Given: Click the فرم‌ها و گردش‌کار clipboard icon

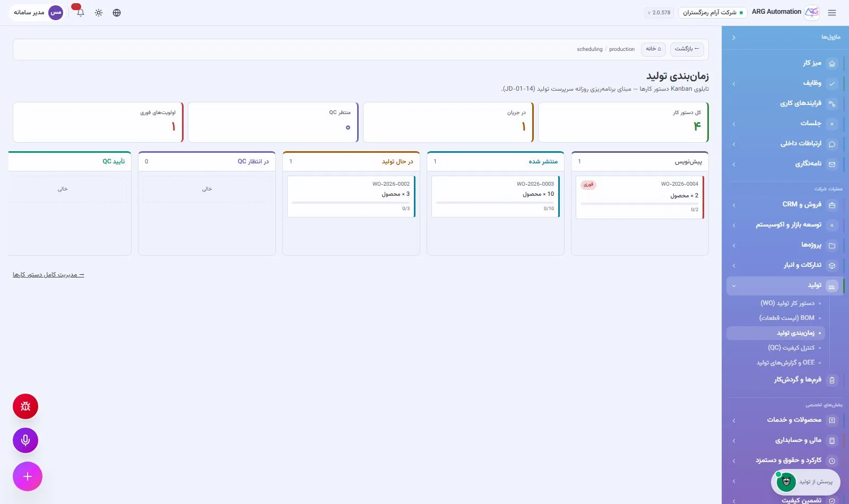Looking at the screenshot, I should coord(832,380).
